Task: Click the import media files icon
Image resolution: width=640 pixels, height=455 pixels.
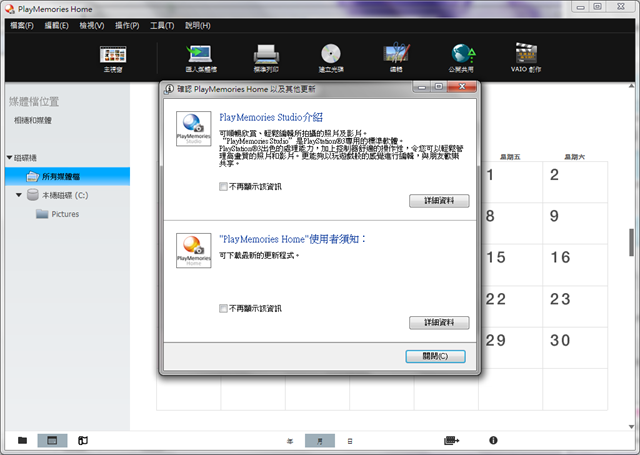Action: 200,54
